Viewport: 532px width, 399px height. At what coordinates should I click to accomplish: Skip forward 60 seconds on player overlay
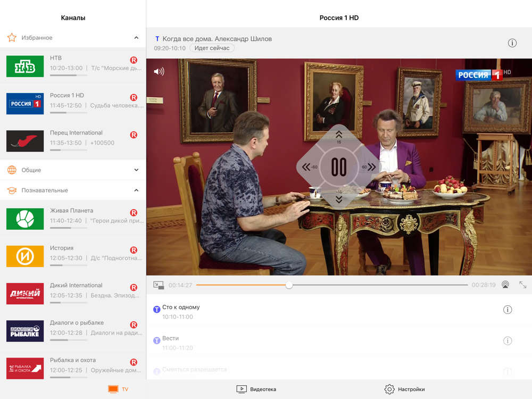pyautogui.click(x=369, y=167)
